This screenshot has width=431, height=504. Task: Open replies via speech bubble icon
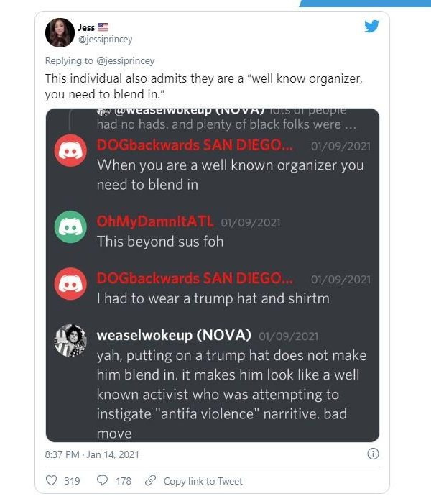pos(102,480)
